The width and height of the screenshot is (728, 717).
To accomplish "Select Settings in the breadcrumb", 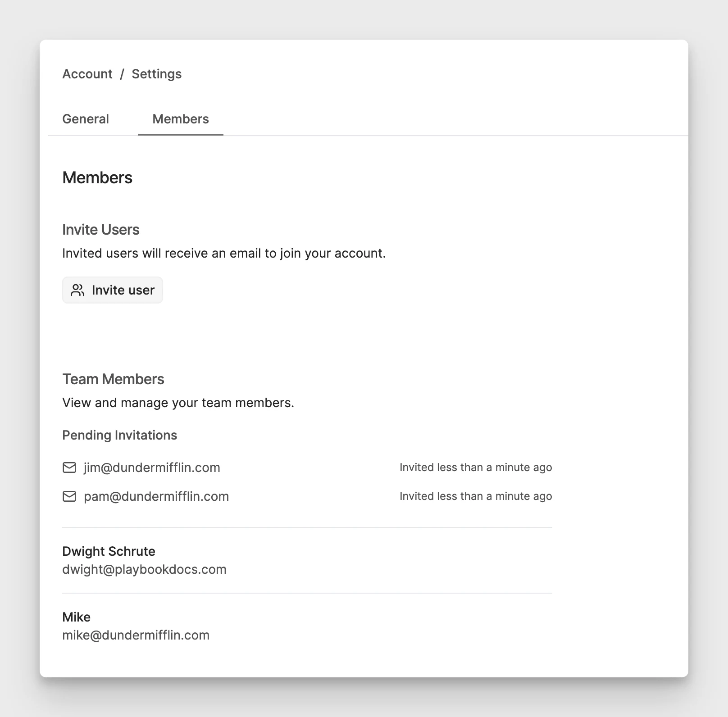I will [157, 74].
